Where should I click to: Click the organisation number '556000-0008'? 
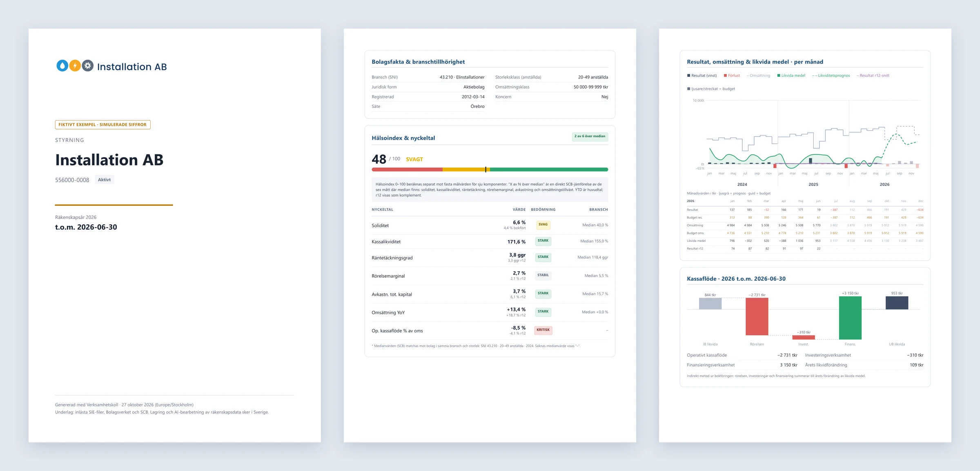coord(72,180)
